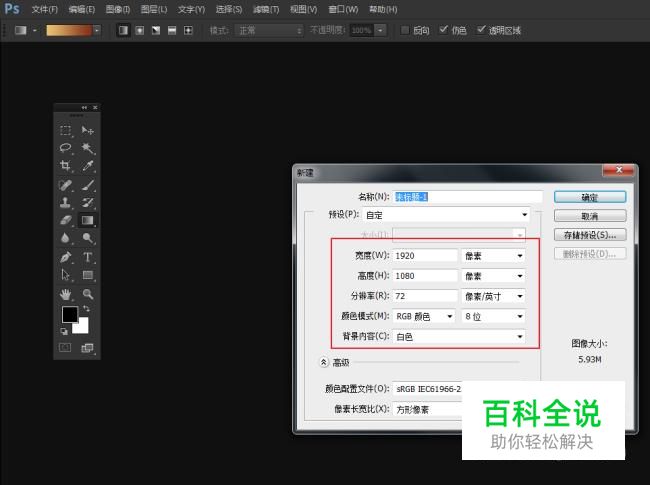
Task: Select the Crop tool
Action: (66, 166)
